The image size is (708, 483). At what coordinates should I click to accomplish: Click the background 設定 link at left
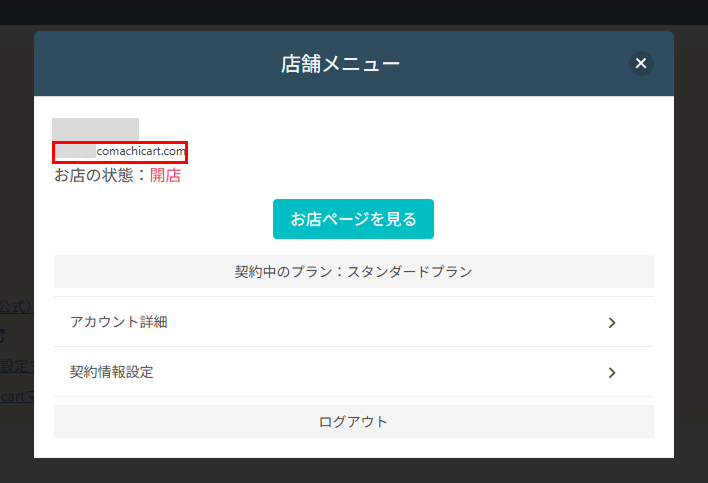point(16,366)
